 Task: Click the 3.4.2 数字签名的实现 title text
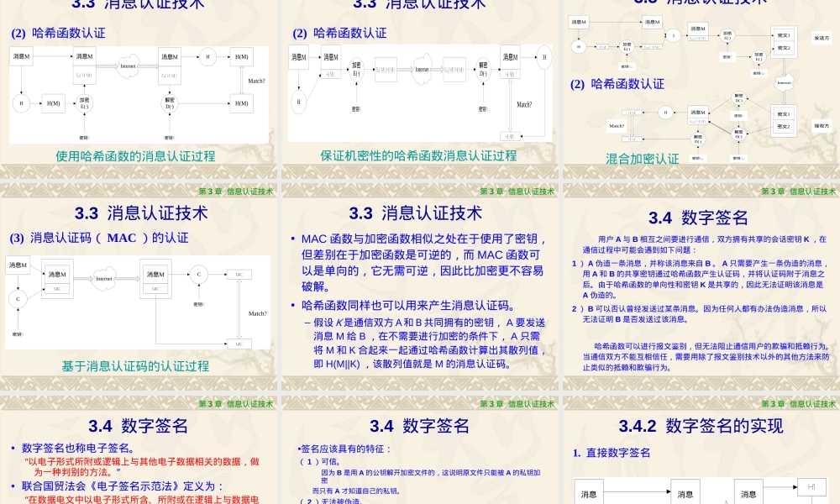tap(701, 427)
